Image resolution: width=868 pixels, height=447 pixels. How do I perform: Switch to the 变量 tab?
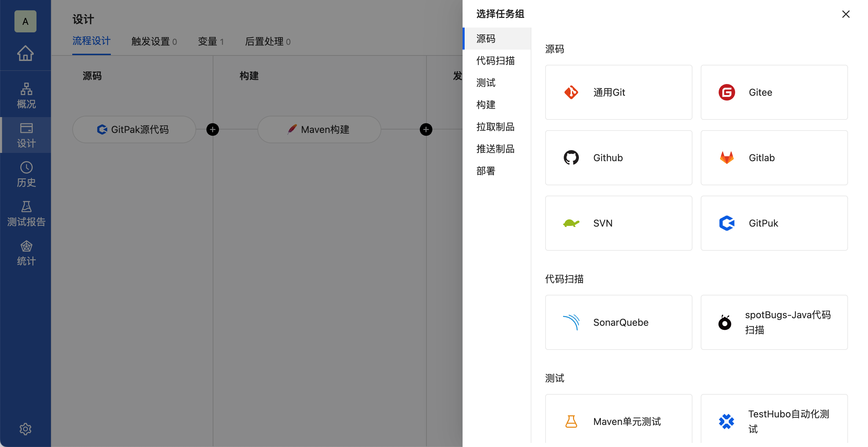[x=211, y=41]
